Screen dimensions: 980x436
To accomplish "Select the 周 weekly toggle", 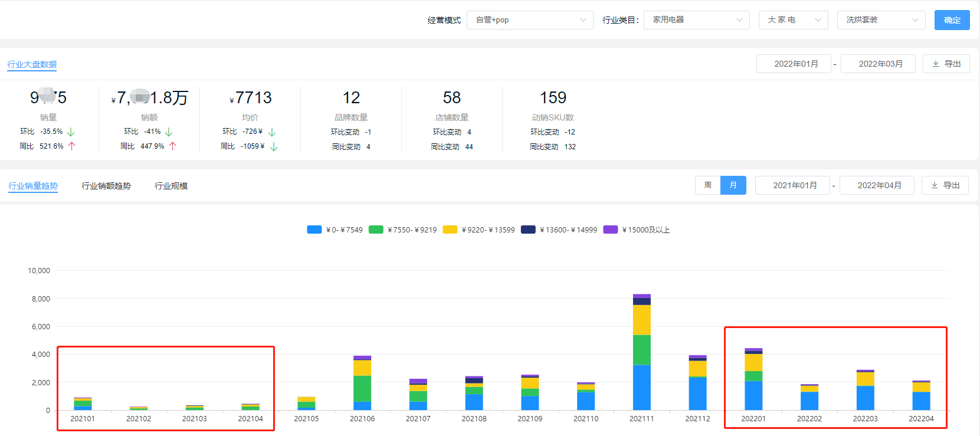I will pos(707,185).
